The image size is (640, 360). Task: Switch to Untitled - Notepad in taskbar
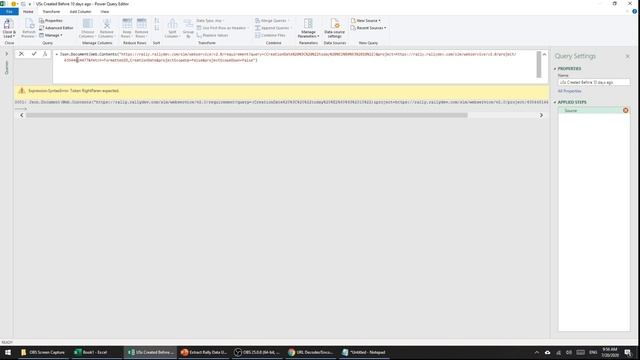(x=364, y=352)
